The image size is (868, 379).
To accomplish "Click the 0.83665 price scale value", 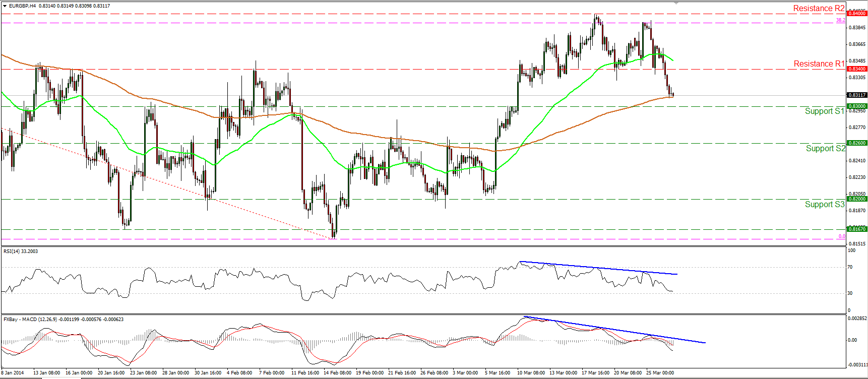I will [857, 44].
